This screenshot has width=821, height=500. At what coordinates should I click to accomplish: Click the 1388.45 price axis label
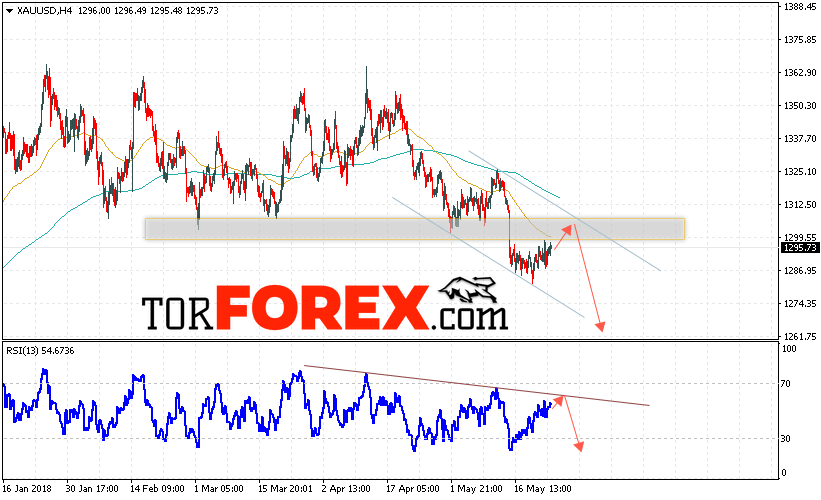coord(800,7)
